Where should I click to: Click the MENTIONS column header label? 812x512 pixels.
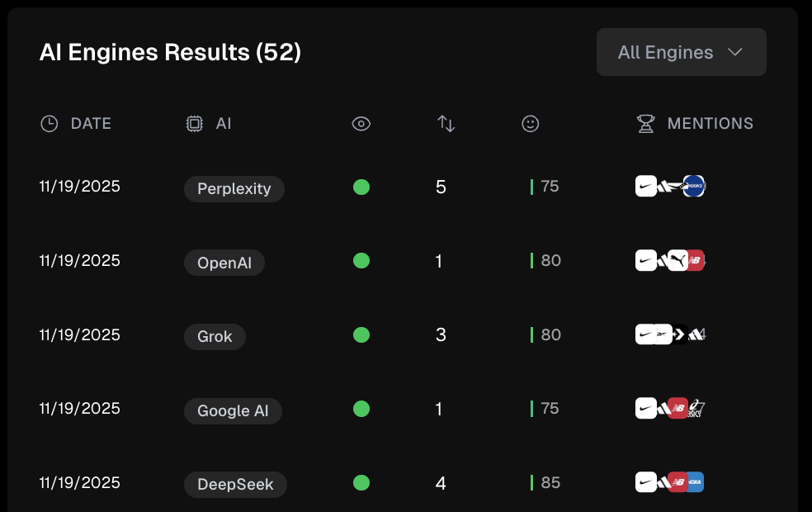[x=710, y=124]
